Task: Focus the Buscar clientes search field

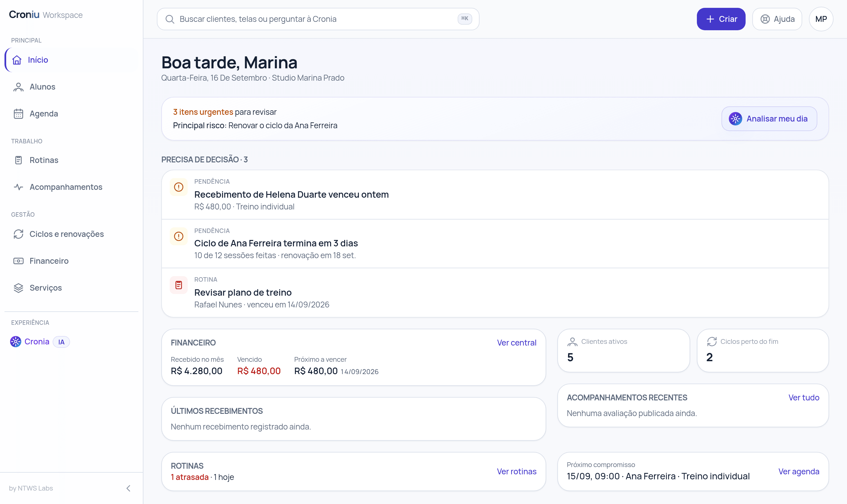Action: 318,19
